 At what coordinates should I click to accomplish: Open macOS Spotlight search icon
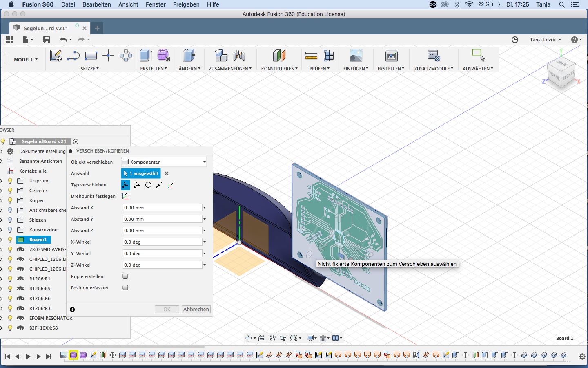562,4
